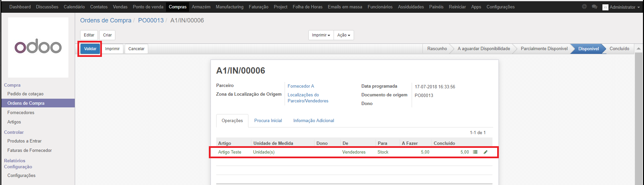The height and width of the screenshot is (185, 644).
Task: Click the list details icon in Artigo Teste row
Action: click(475, 152)
